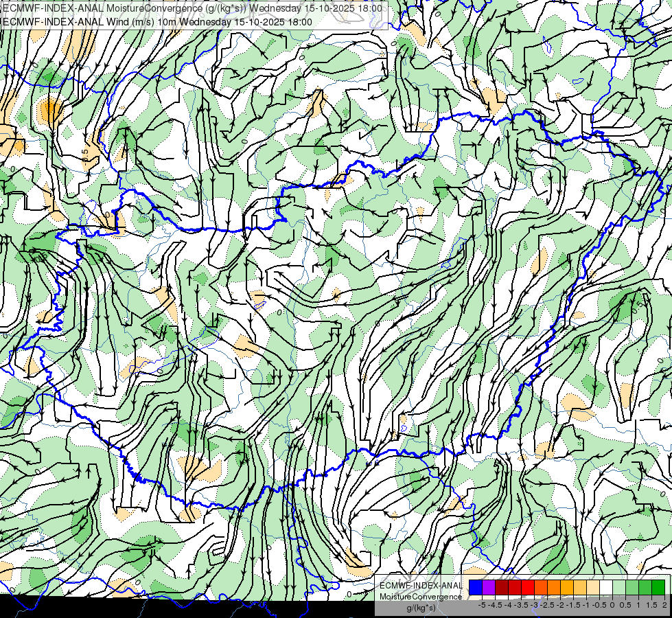672x618 pixels.
Task: Click the -1.5 tick label on legend scale
Action: click(573, 605)
